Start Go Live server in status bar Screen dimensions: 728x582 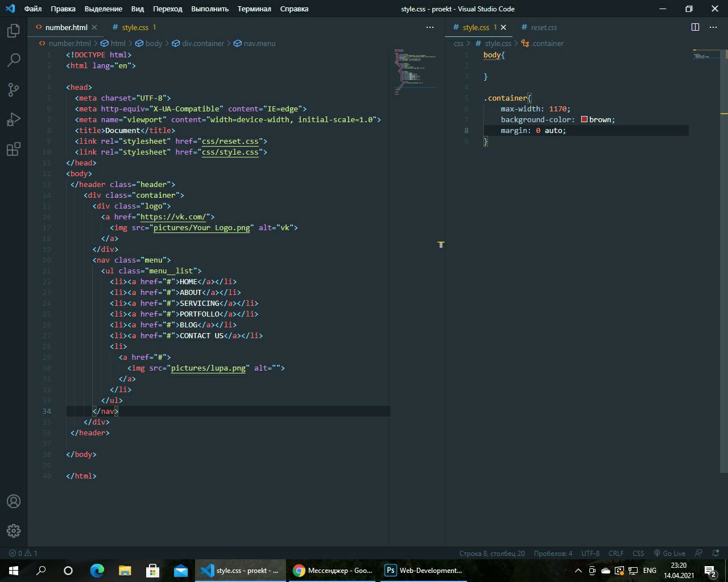[669, 553]
